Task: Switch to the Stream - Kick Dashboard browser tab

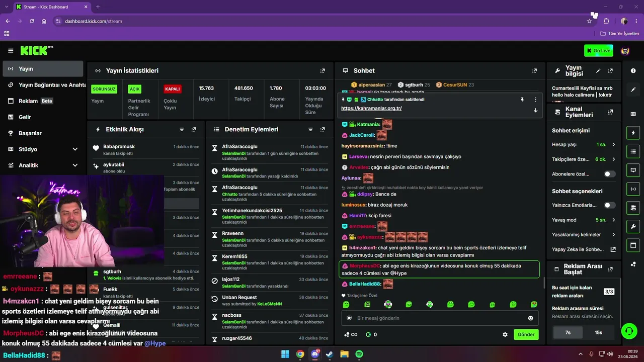Action: pos(51,7)
